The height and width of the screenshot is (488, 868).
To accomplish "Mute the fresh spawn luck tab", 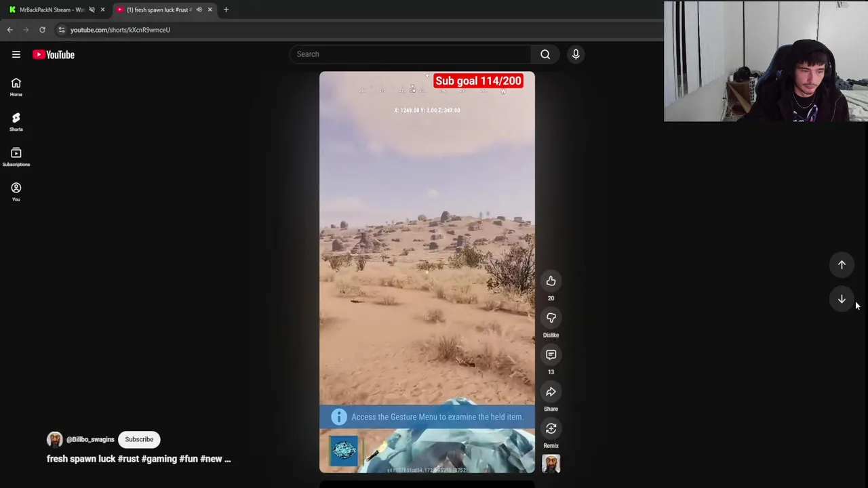I will pos(199,9).
